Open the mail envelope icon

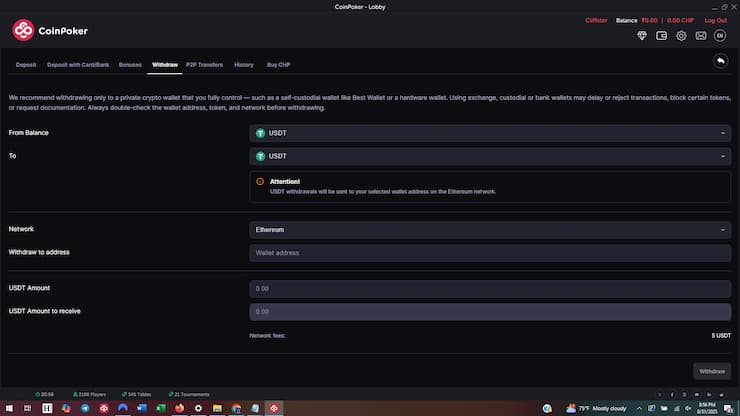[x=701, y=35]
